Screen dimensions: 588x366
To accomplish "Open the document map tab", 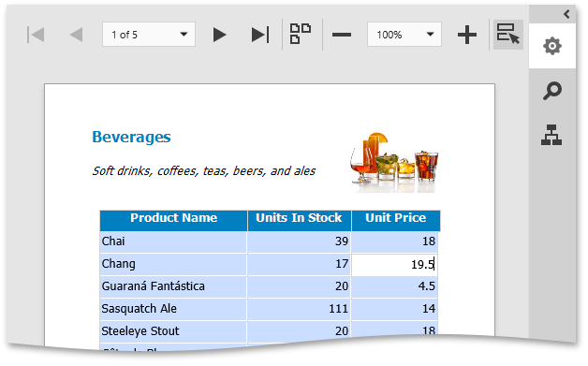I will [551, 135].
